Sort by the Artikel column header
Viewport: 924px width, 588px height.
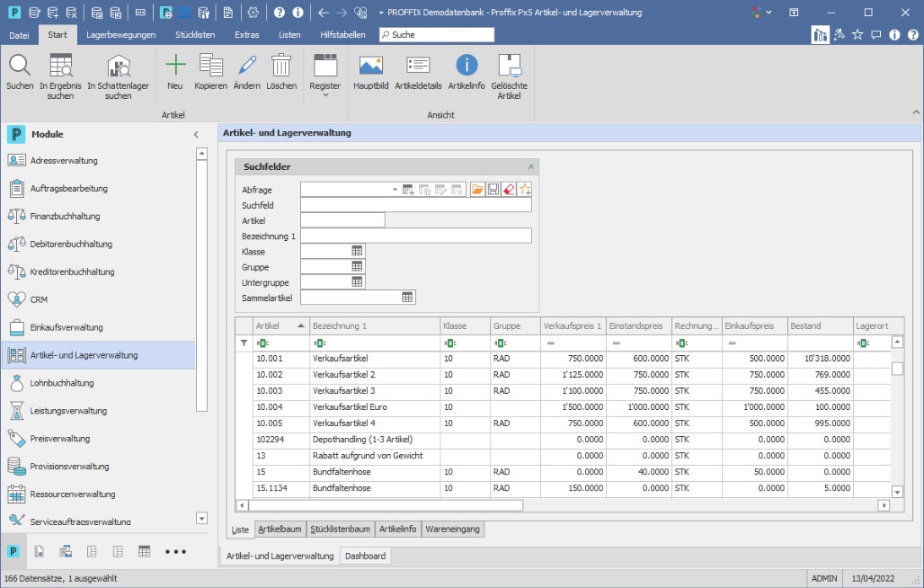point(280,325)
